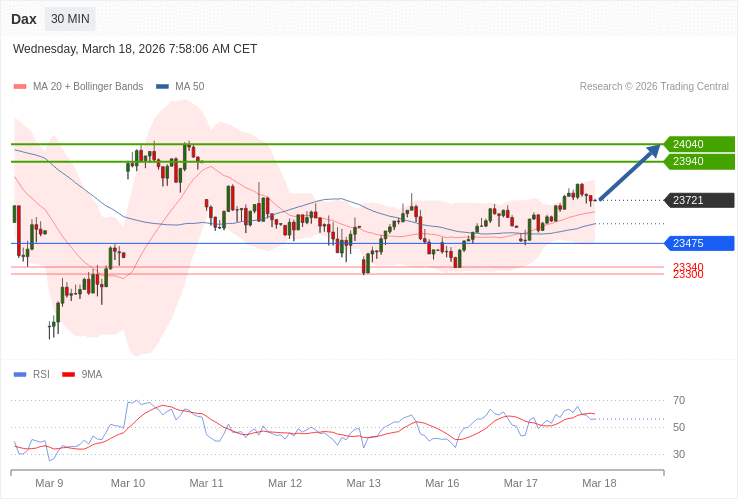Click the blue upward trend arrow
The height and width of the screenshot is (500, 738).
click(630, 172)
